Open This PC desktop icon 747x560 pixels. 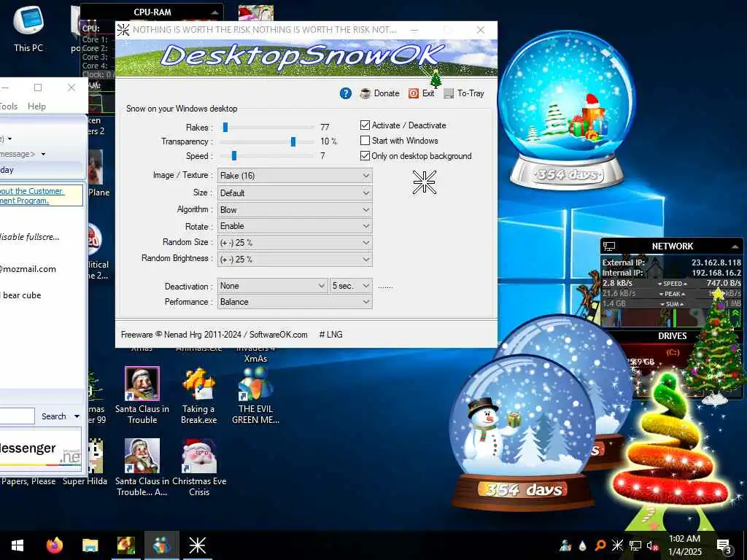[x=28, y=29]
